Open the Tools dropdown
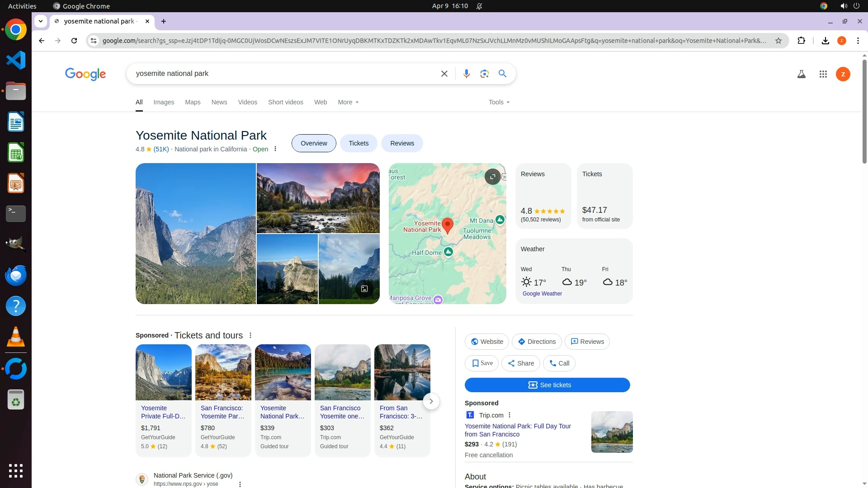 pos(499,102)
